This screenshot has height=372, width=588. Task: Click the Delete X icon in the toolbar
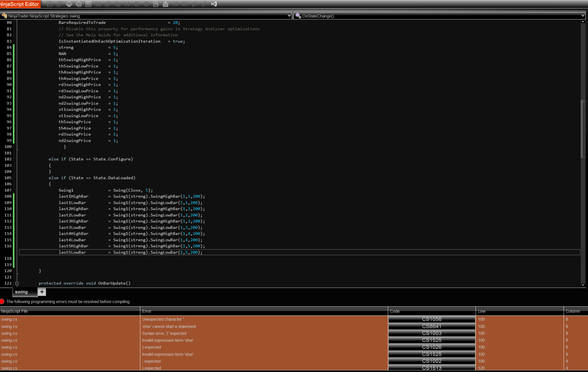(127, 4)
